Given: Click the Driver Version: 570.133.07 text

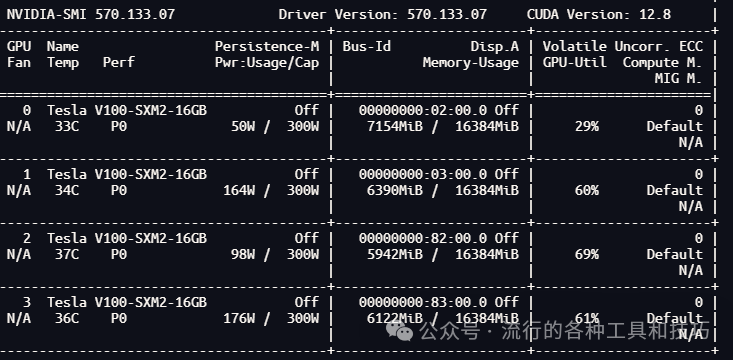Looking at the screenshot, I should point(382,14).
